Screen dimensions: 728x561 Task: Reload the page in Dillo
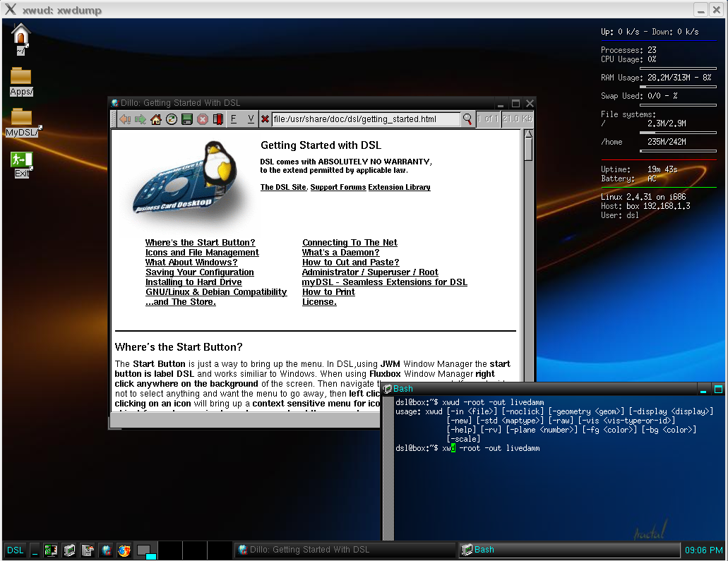coord(172,119)
